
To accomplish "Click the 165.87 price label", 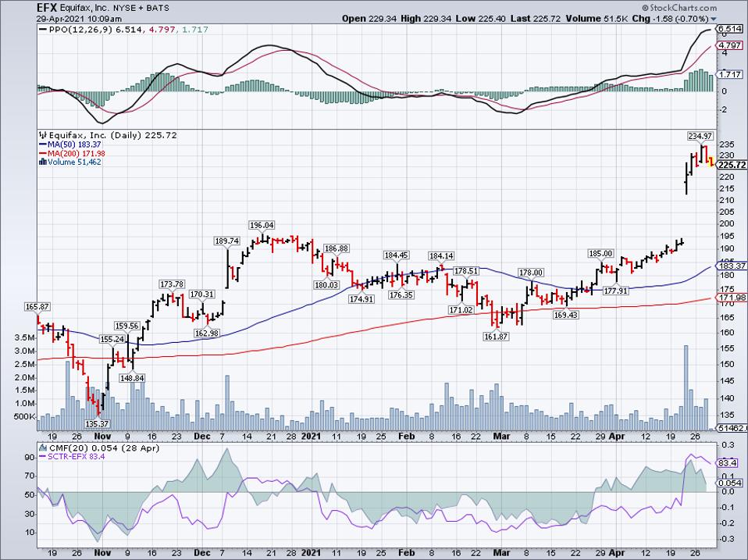I will pos(37,307).
